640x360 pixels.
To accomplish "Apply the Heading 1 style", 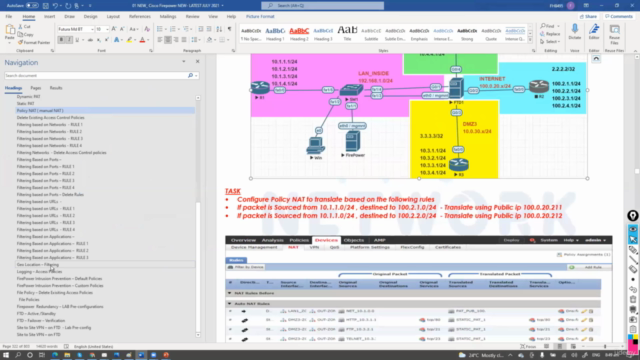I will (275, 34).
